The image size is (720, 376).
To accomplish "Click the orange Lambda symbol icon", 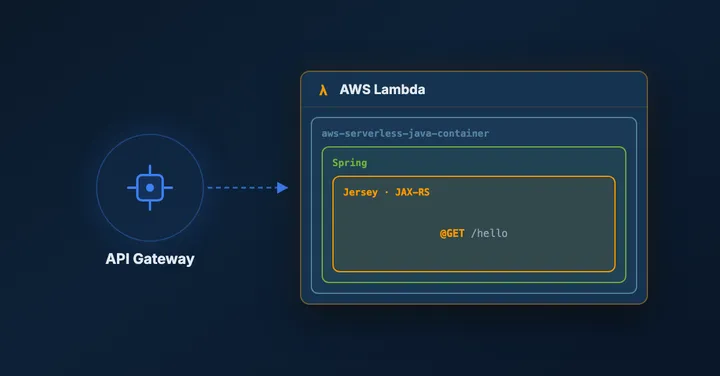I will (x=323, y=90).
